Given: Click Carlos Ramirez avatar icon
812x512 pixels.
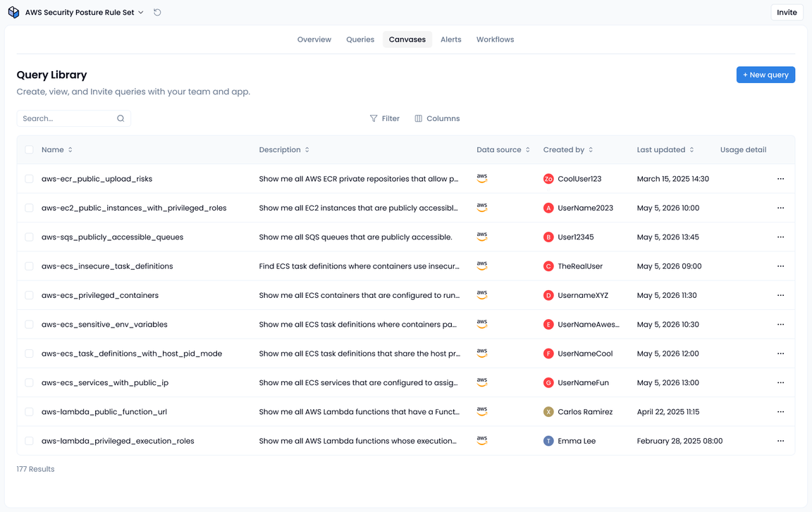Looking at the screenshot, I should pyautogui.click(x=548, y=412).
